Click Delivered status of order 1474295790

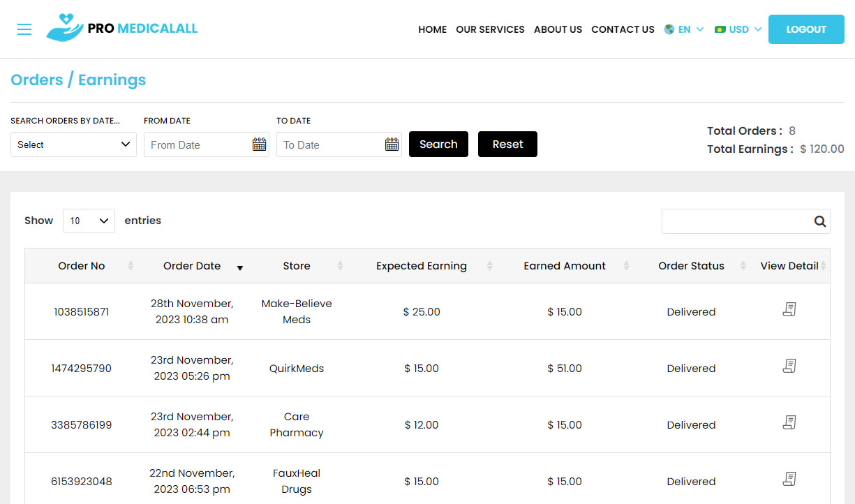[x=691, y=369]
